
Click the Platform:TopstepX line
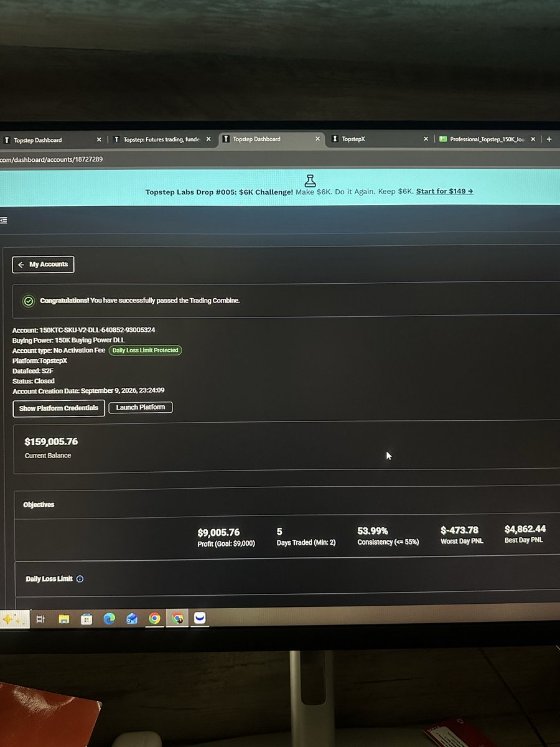[x=40, y=360]
